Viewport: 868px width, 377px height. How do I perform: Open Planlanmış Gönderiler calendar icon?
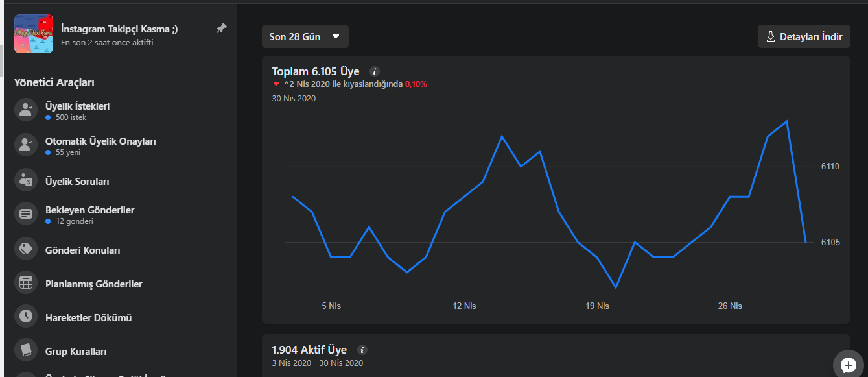click(26, 283)
